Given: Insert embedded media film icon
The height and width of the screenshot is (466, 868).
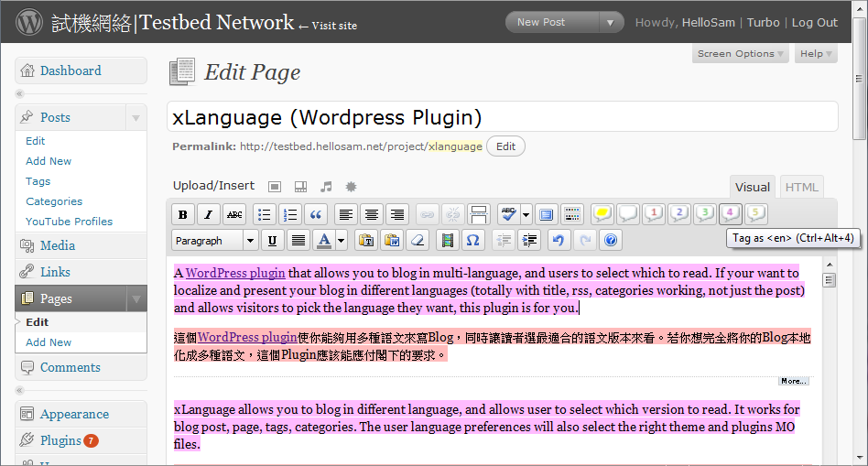Looking at the screenshot, I should 448,240.
